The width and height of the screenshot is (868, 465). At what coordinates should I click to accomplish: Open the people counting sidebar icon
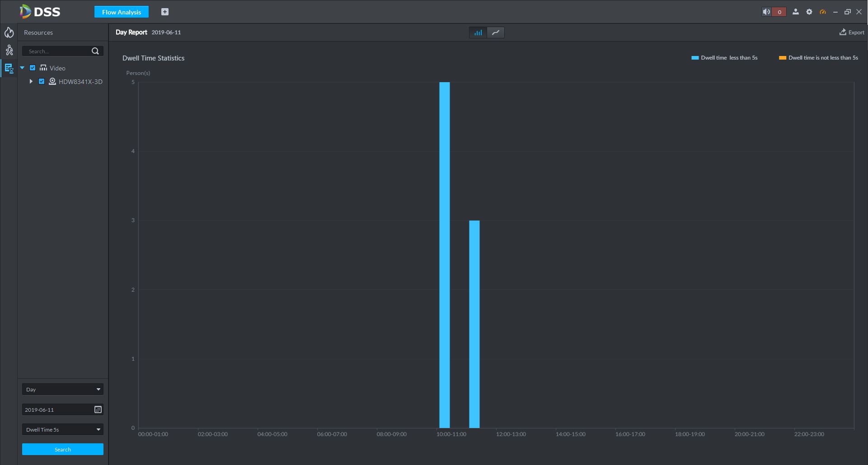pos(9,50)
